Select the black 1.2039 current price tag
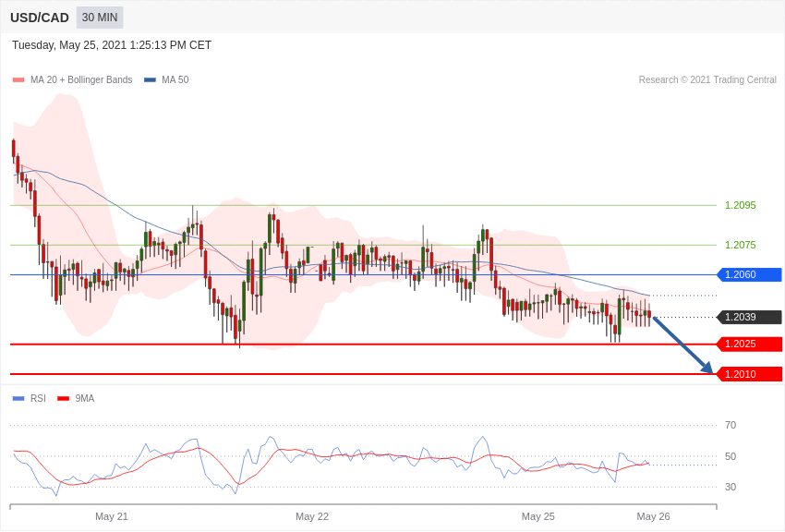 (749, 317)
